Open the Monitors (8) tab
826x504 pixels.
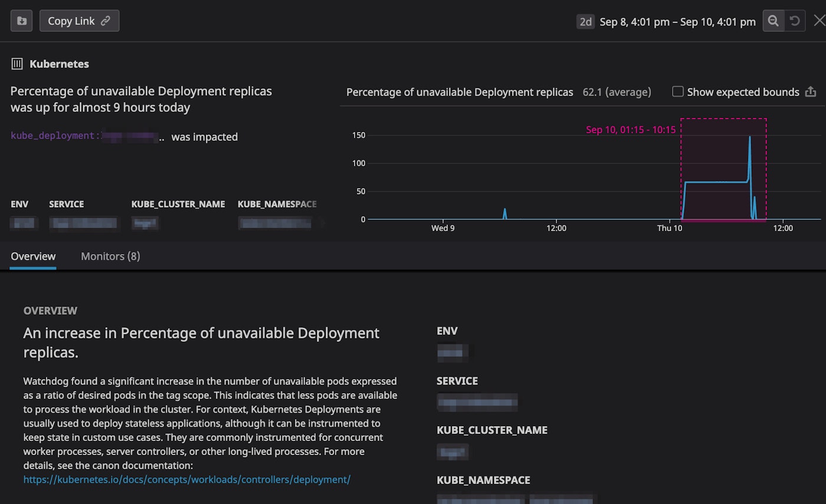[110, 256]
